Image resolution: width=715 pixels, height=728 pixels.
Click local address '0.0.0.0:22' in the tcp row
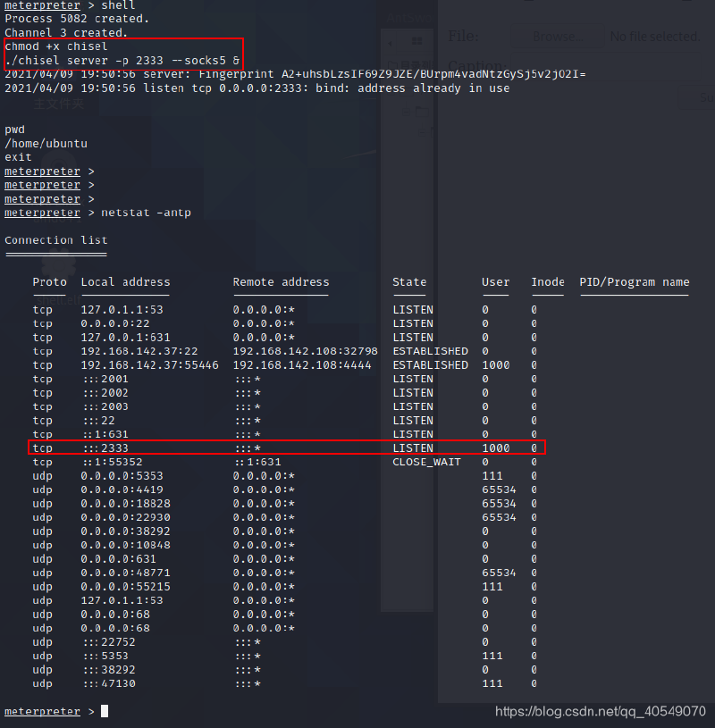pyautogui.click(x=115, y=323)
